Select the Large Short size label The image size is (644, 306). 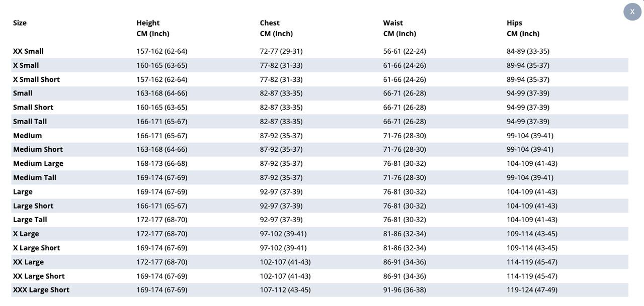33,206
